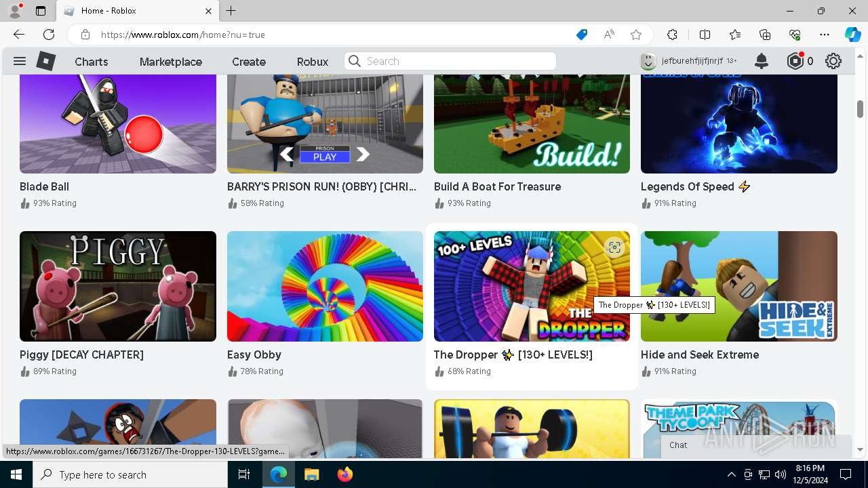Open the Blade Ball game title

coord(45,186)
